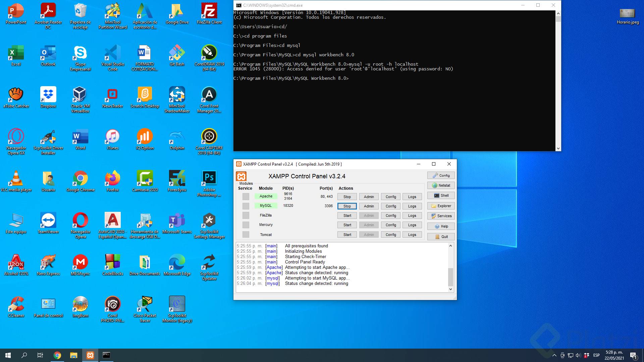The image size is (644, 362).
Task: Quit the XAMPP Control Panel
Action: [x=441, y=237]
